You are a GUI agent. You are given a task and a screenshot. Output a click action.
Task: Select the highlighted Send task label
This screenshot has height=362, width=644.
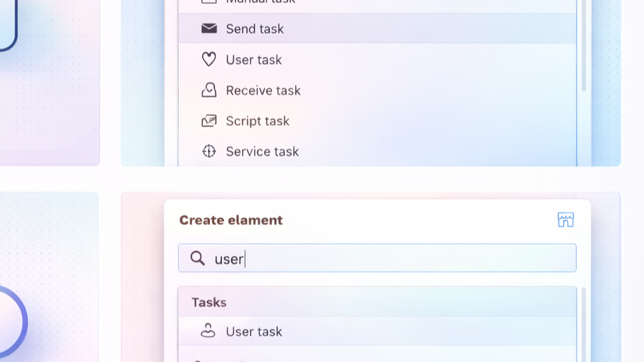tap(255, 28)
